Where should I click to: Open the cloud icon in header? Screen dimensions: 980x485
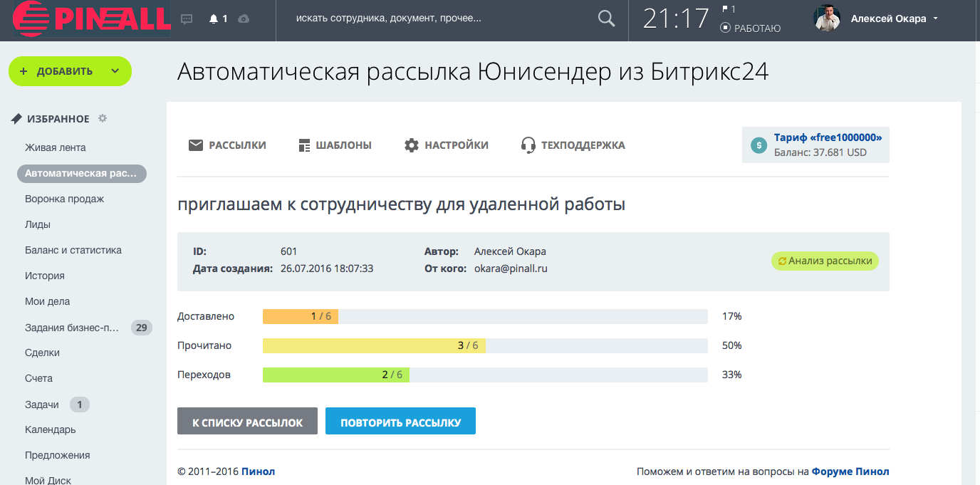244,19
